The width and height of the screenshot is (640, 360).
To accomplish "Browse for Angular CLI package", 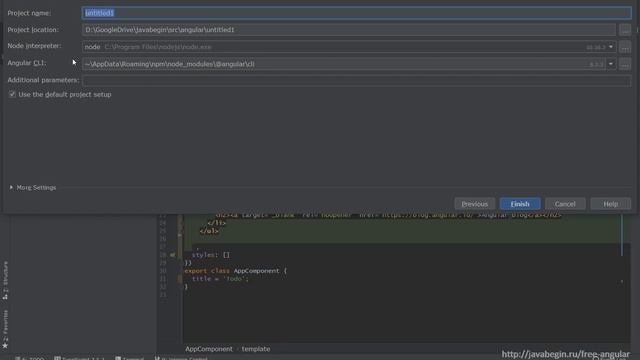I will click(625, 64).
